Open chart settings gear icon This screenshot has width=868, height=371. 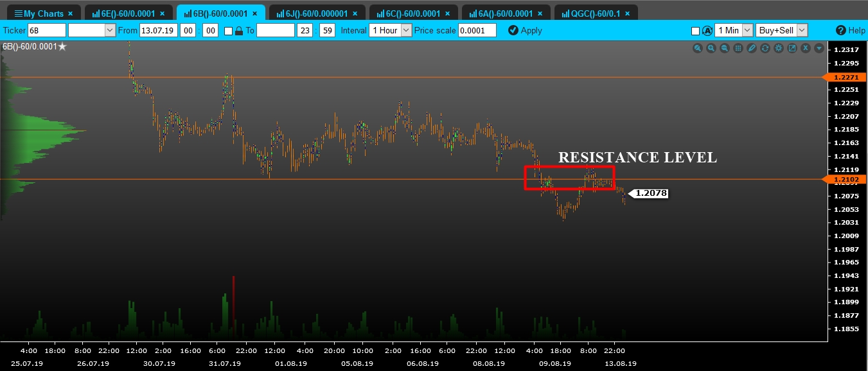tap(779, 48)
